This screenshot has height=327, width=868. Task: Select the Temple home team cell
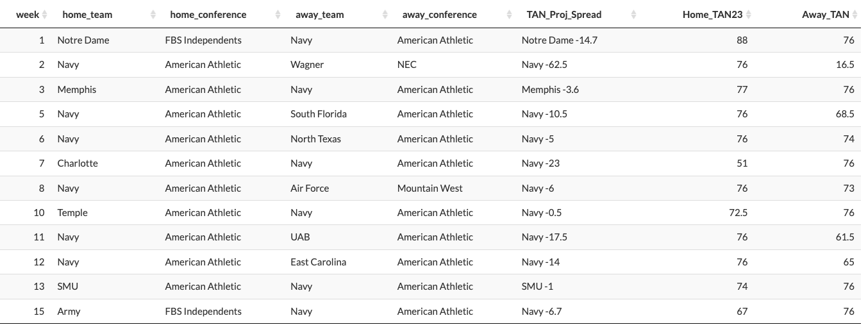72,213
